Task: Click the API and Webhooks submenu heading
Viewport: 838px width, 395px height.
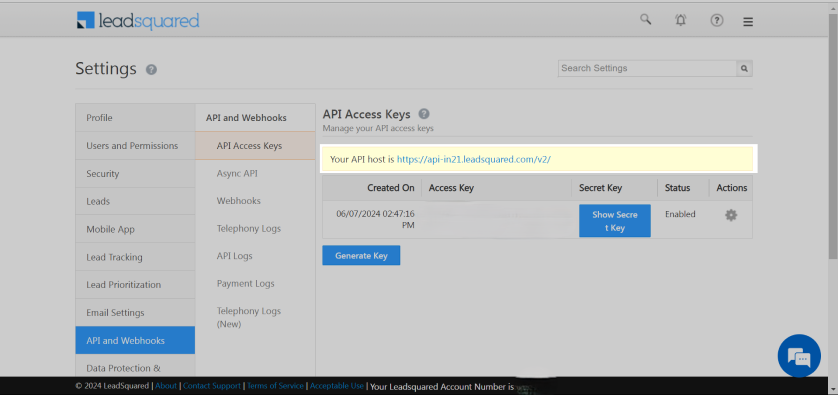Action: pyautogui.click(x=246, y=118)
